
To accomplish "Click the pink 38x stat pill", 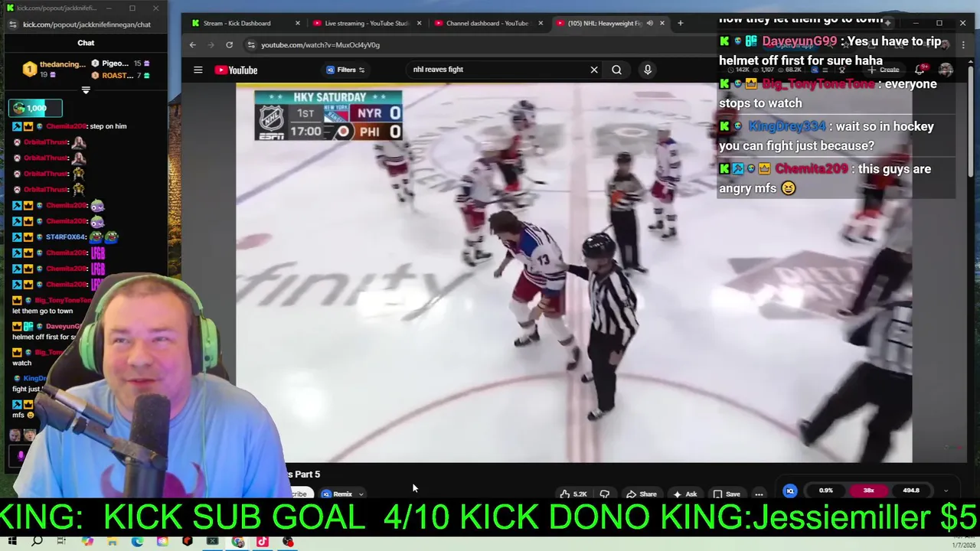I will (868, 491).
